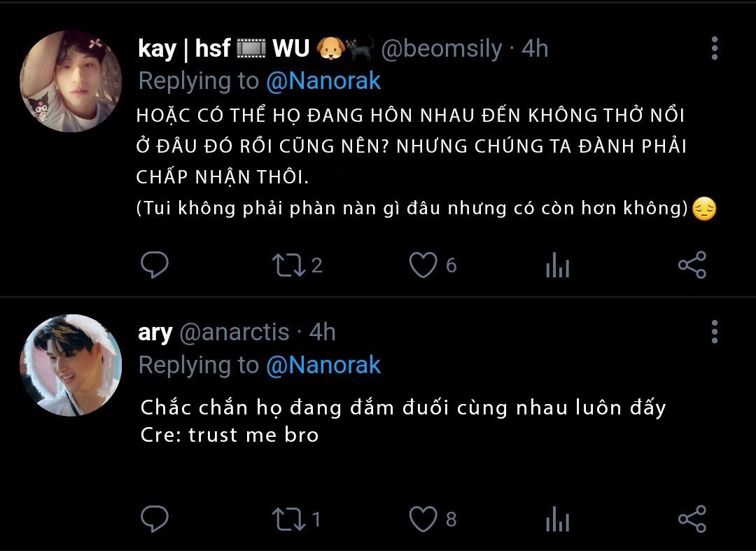
Task: Open ary's profile picture
Action: (x=71, y=365)
